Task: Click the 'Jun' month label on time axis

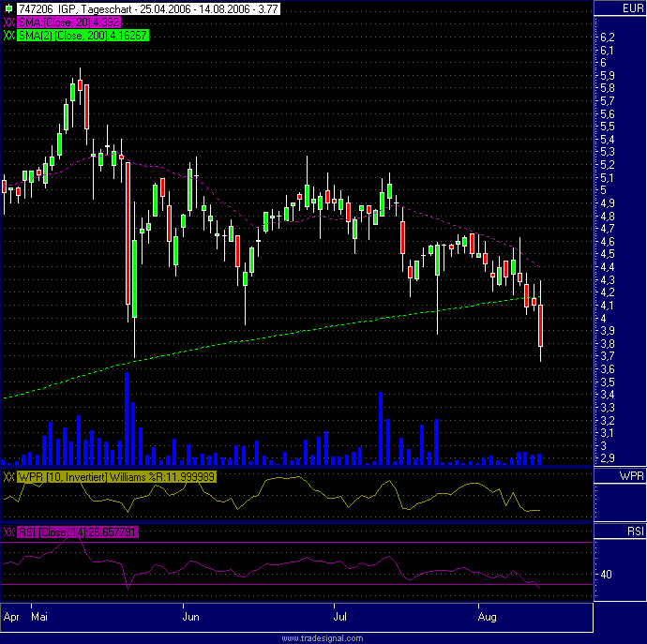Action: (x=191, y=617)
